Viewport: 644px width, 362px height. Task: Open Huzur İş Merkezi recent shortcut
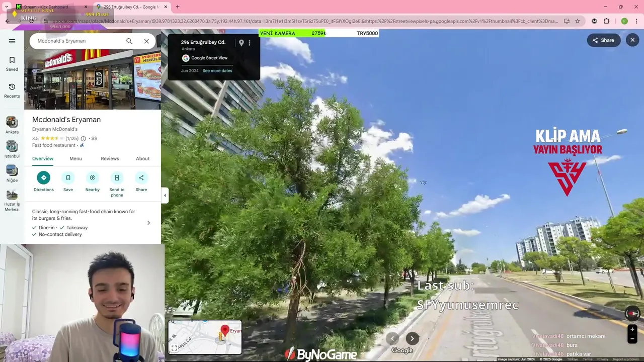(12, 200)
